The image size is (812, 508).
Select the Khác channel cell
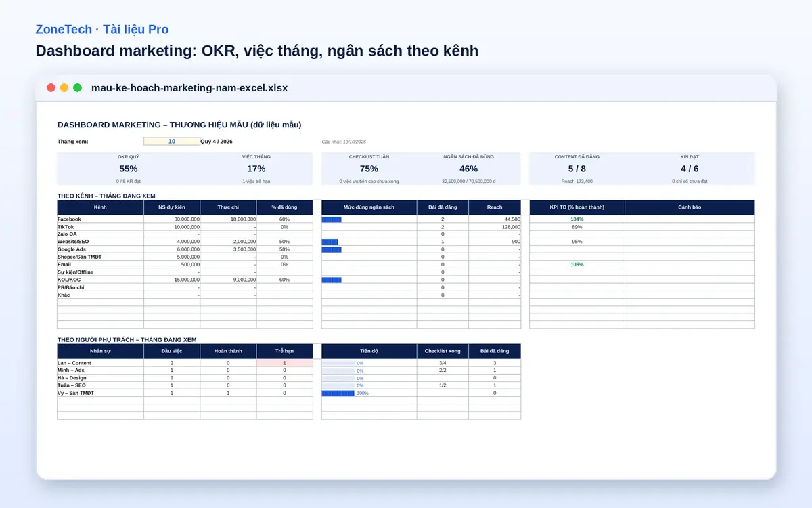(x=100, y=295)
